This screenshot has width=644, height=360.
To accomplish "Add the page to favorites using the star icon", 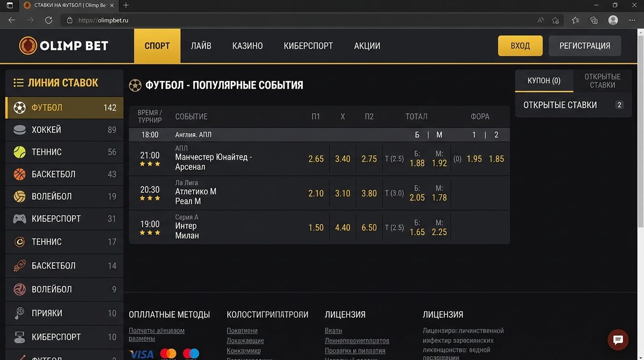I will coord(555,20).
